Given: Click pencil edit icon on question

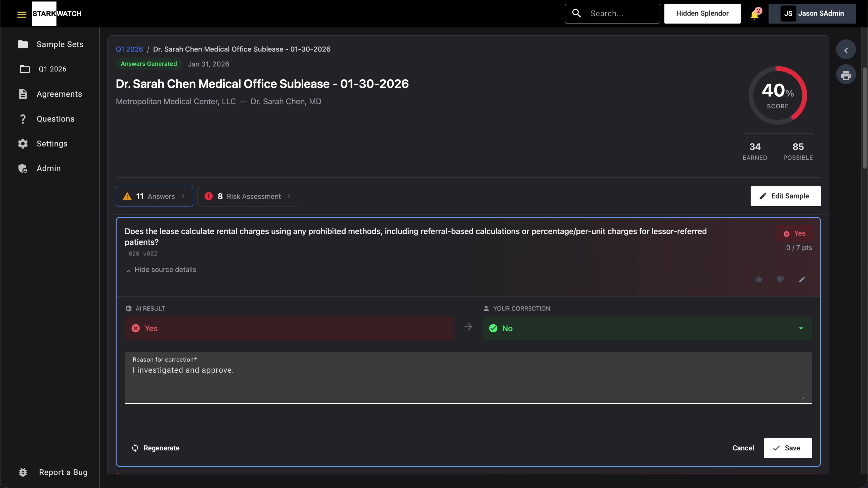Looking at the screenshot, I should point(802,279).
